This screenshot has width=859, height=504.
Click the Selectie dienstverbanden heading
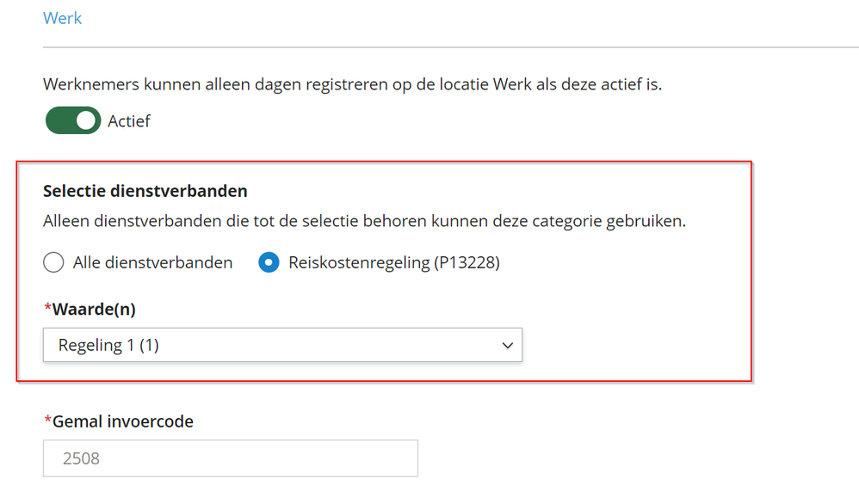point(145,191)
